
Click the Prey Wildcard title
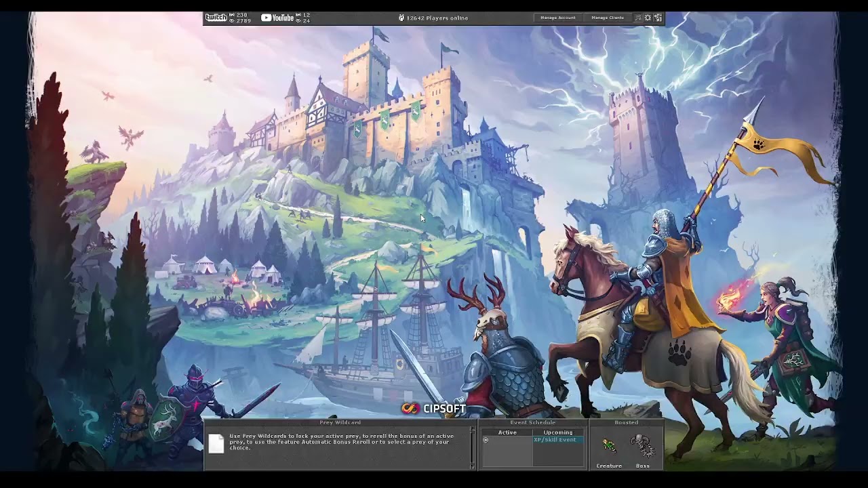[x=340, y=422]
